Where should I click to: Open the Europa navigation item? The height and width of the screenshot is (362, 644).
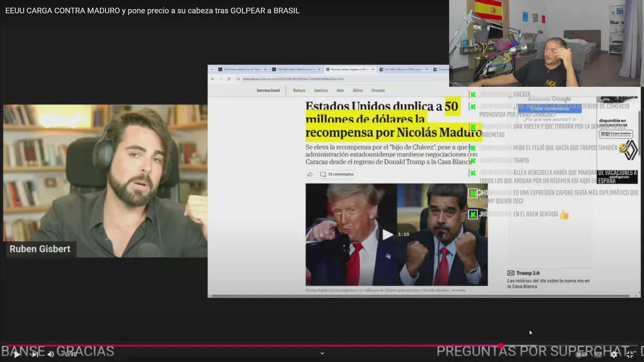click(x=299, y=90)
